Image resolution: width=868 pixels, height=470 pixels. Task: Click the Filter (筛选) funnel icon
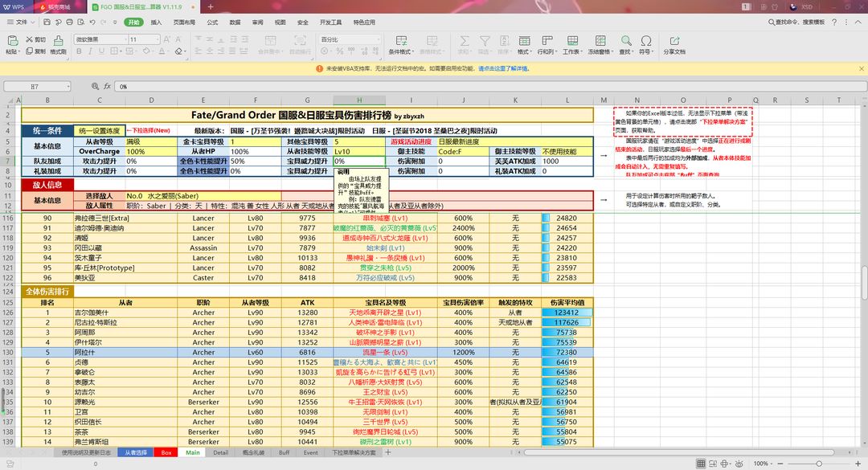(485, 40)
